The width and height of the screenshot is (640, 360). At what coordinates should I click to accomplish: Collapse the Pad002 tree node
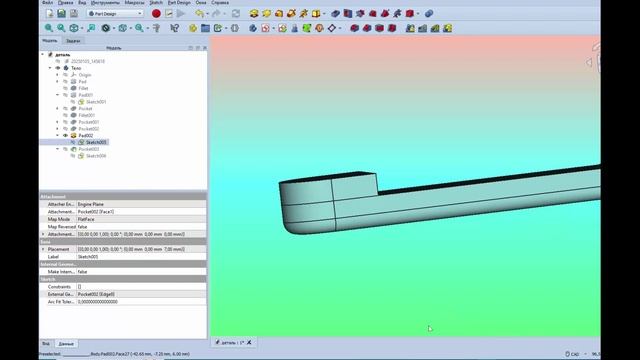click(58, 136)
